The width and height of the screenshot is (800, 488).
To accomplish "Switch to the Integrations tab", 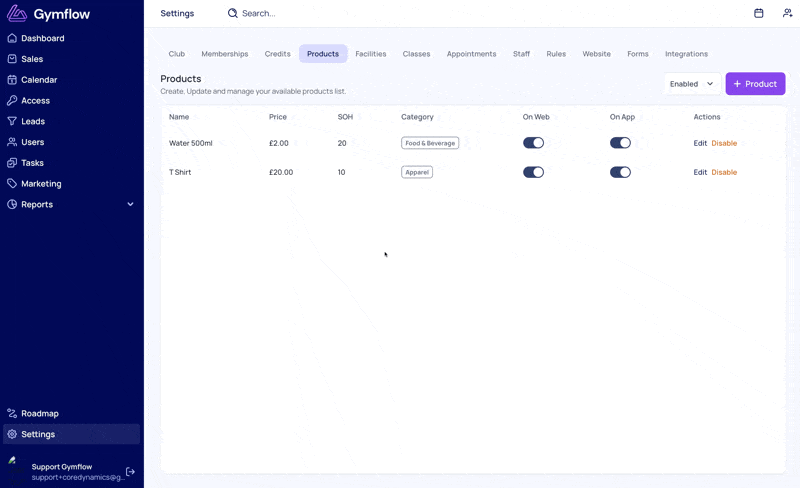I will [686, 54].
